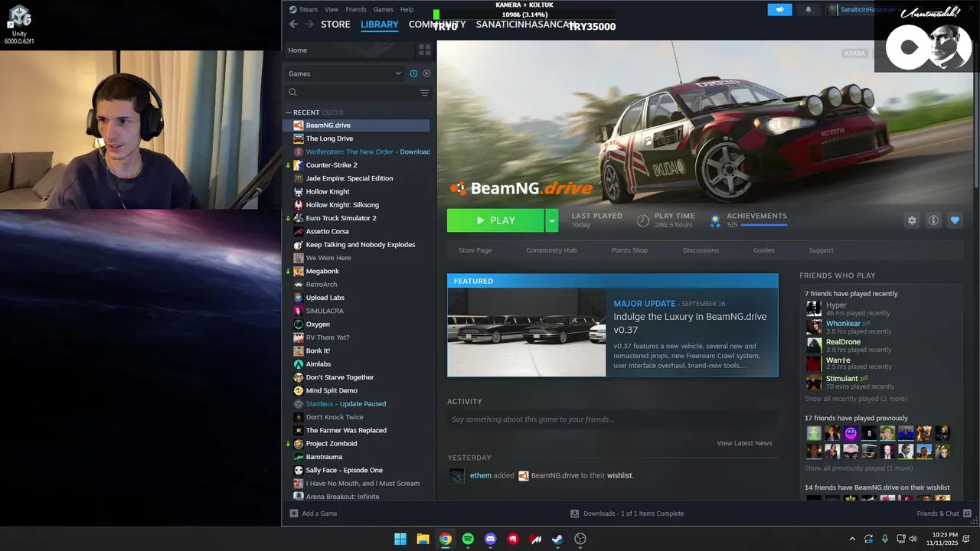Toggle the show ready to play icon
The width and height of the screenshot is (980, 551).
point(426,73)
